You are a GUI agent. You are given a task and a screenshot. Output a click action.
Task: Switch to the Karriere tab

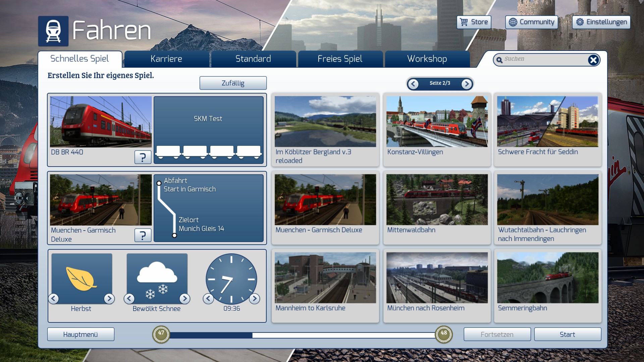pyautogui.click(x=166, y=59)
